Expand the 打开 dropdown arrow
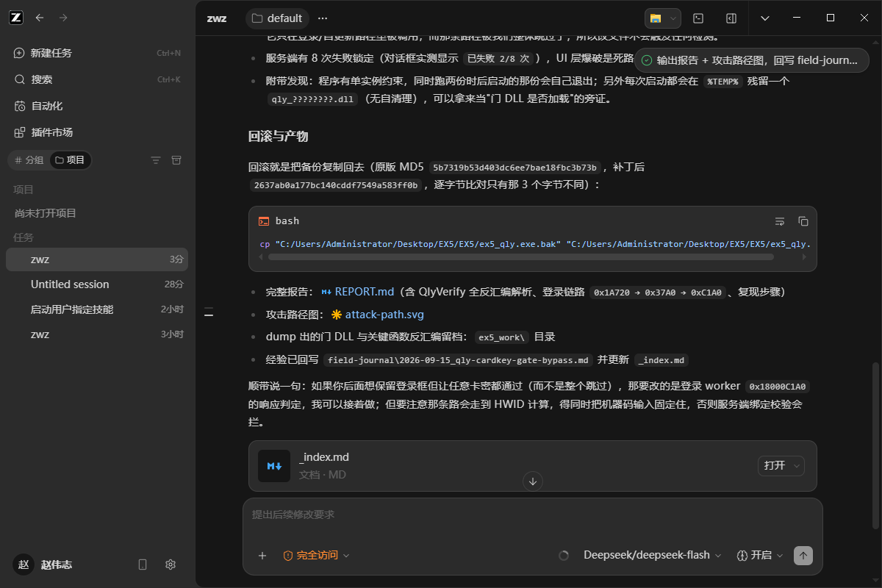882x588 pixels. pos(797,465)
